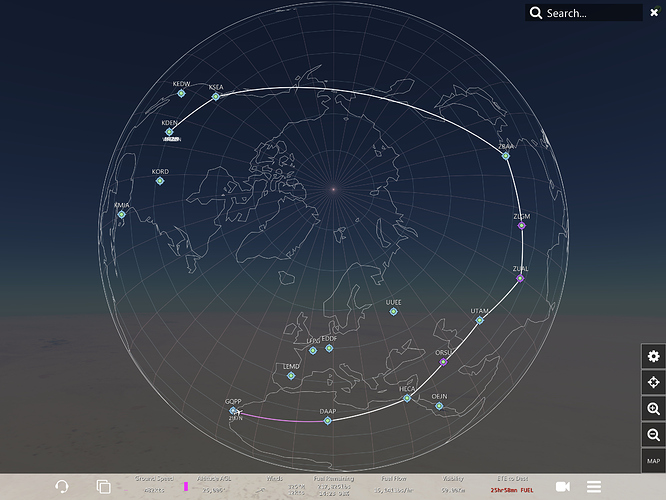Click the Altitude AGL status readout
Image resolution: width=666 pixels, height=500 pixels.
pos(213,484)
